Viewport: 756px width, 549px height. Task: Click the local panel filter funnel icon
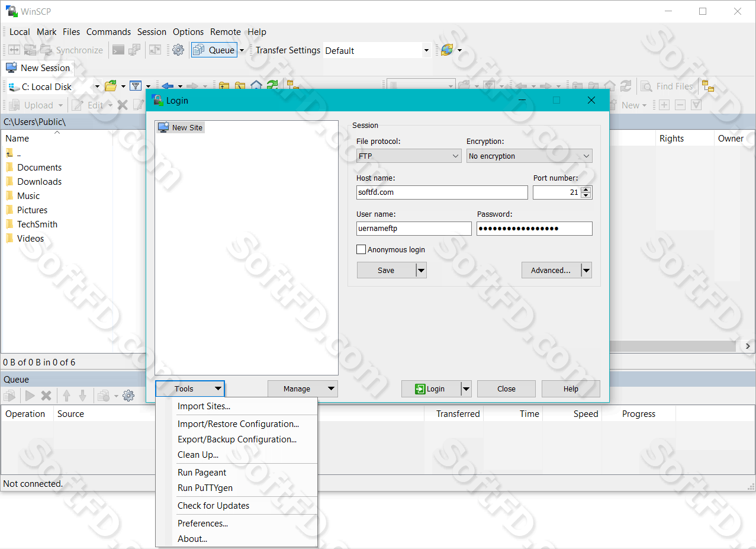click(x=136, y=86)
